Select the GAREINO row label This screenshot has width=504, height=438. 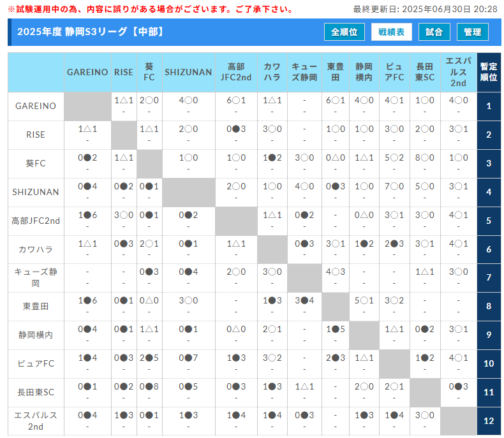(x=36, y=106)
